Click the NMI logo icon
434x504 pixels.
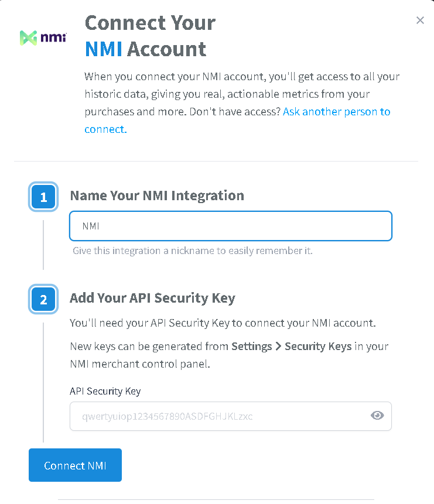point(43,38)
